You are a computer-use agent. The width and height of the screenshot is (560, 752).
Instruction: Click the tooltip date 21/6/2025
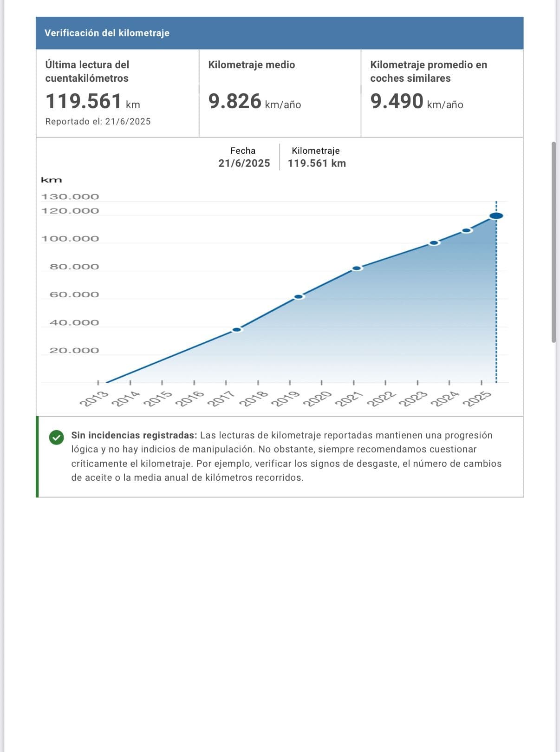[244, 163]
